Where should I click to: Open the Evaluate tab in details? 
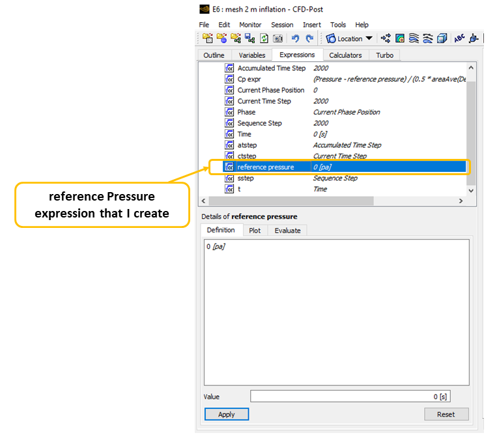[287, 231]
